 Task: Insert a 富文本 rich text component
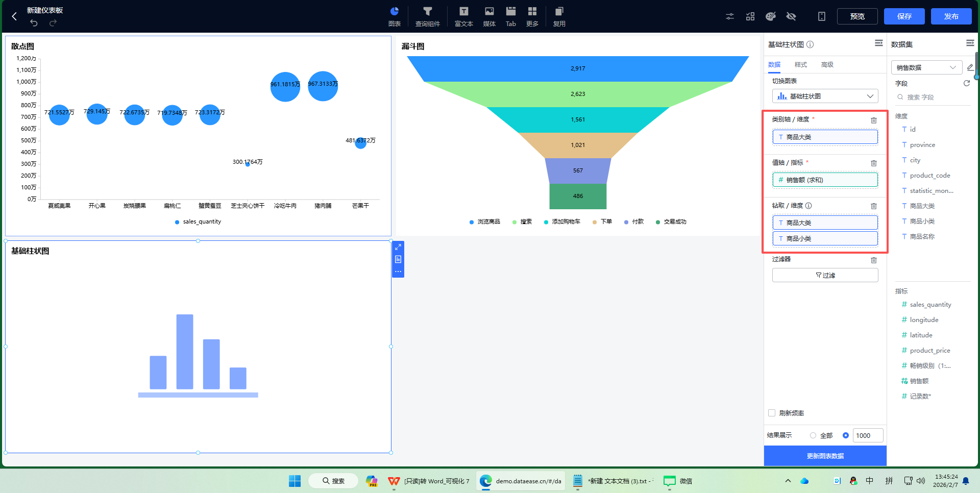pyautogui.click(x=464, y=16)
